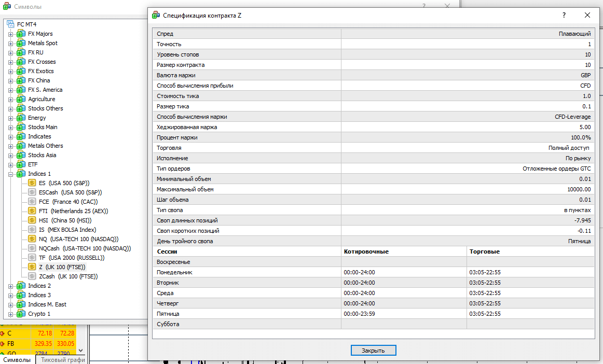Viewport: 603px width, 364px height.
Task: Select TF (USA 2000 (RUSSELL)) symbol
Action: coord(71,258)
